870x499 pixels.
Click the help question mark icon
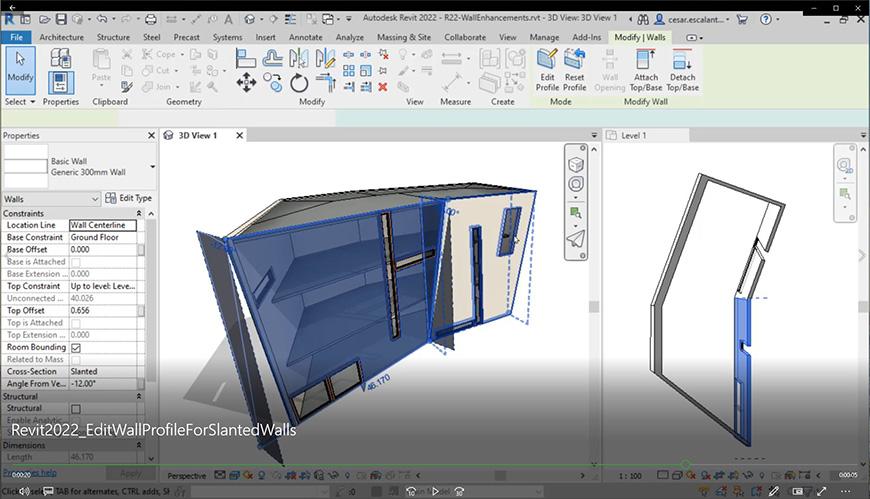766,19
